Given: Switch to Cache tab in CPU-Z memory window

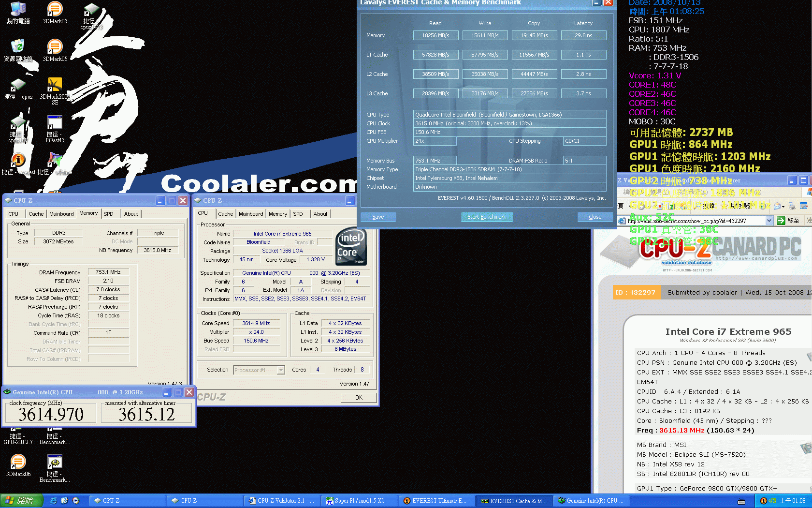Looking at the screenshot, I should [36, 214].
